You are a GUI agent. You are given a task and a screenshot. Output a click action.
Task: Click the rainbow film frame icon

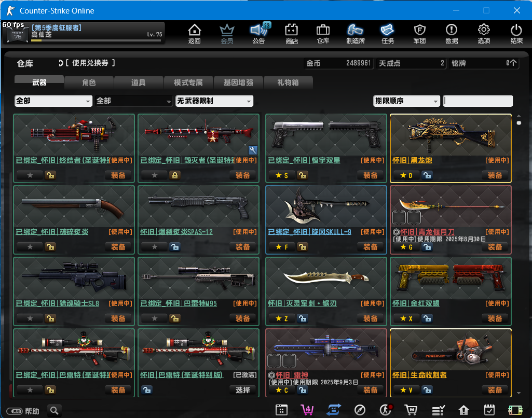coord(515,410)
